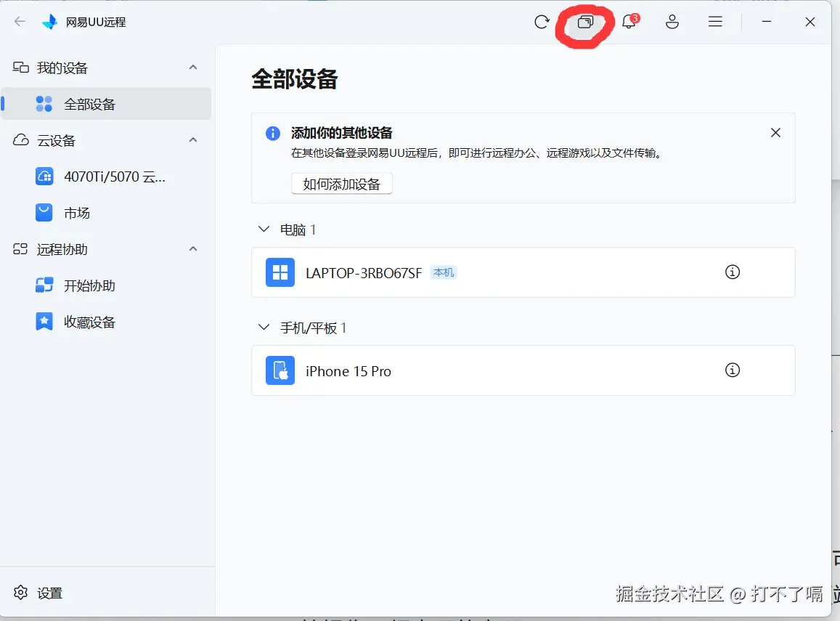Open 收藏设备 in sidebar
Viewport: 840px width, 621px height.
pos(106,322)
